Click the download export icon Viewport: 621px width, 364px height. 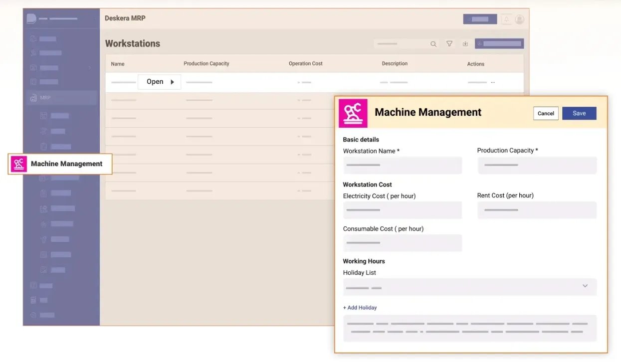[465, 44]
